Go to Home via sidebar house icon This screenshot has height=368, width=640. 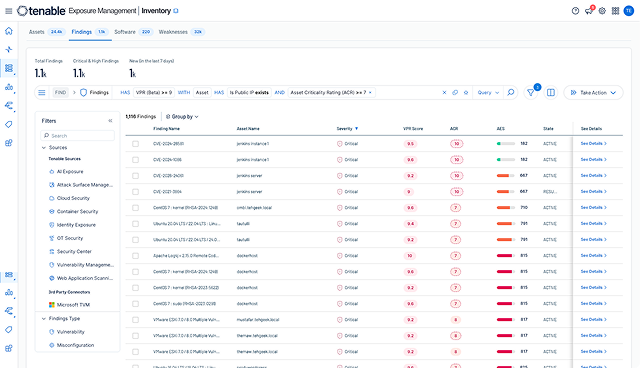pyautogui.click(x=9, y=31)
